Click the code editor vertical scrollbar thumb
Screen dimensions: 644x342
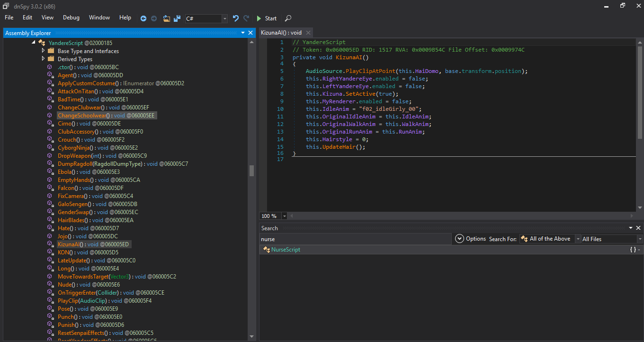click(x=640, y=92)
